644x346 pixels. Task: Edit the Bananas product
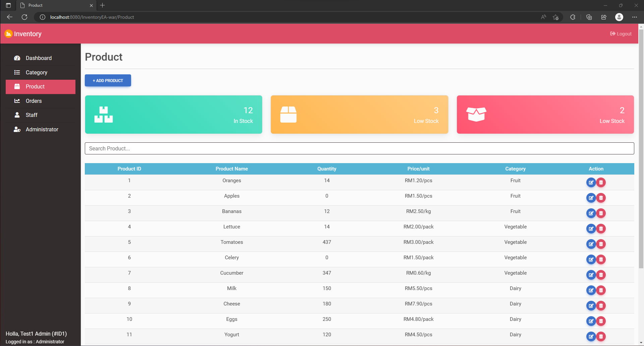591,213
